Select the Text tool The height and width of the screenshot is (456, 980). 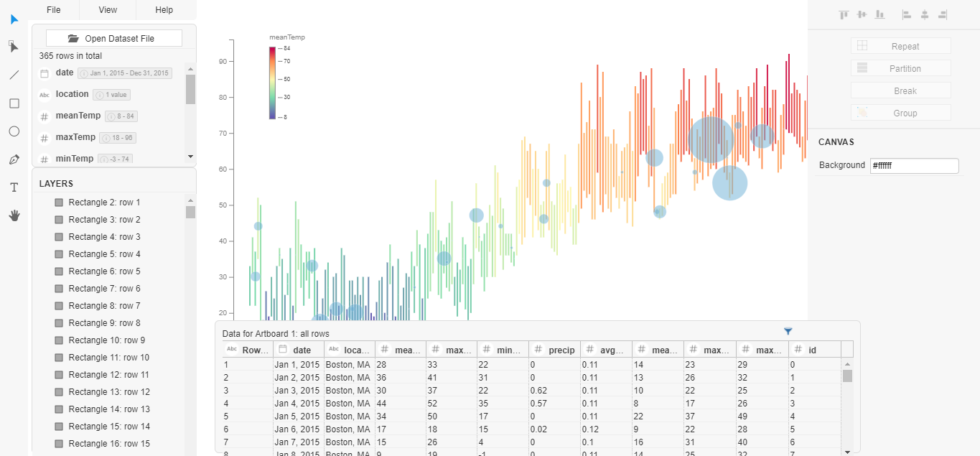(x=14, y=187)
